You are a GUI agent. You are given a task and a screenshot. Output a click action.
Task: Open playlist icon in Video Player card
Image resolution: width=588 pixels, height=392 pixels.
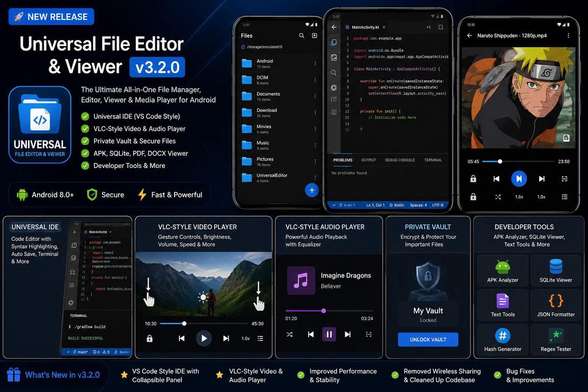[x=260, y=338]
